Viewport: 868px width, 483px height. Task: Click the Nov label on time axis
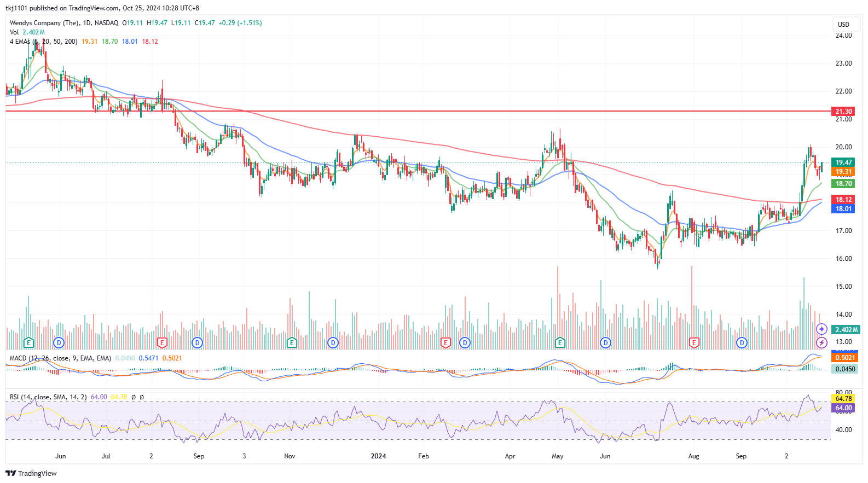(290, 456)
